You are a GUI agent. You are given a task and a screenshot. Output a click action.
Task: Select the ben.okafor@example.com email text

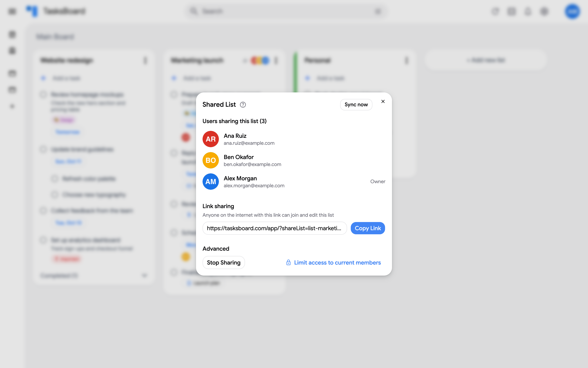tap(252, 164)
